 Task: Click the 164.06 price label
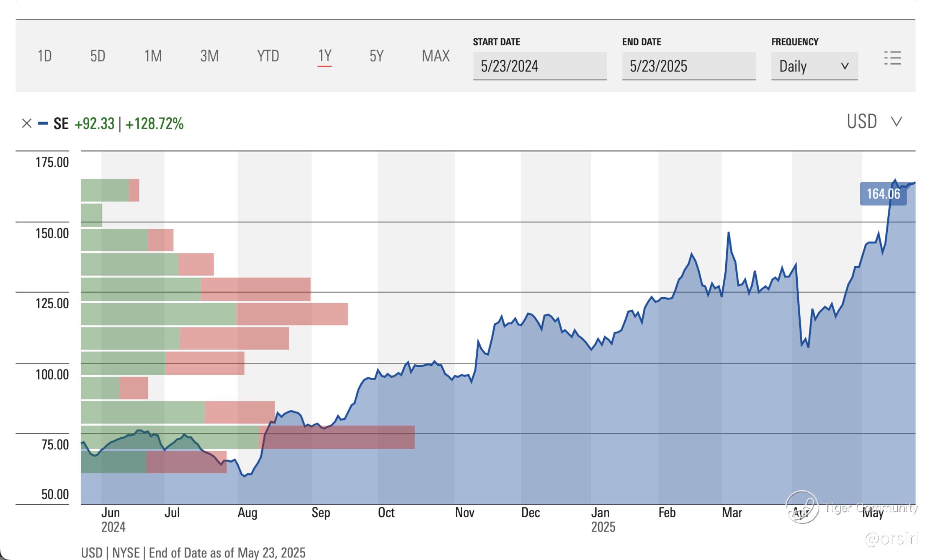pos(883,194)
